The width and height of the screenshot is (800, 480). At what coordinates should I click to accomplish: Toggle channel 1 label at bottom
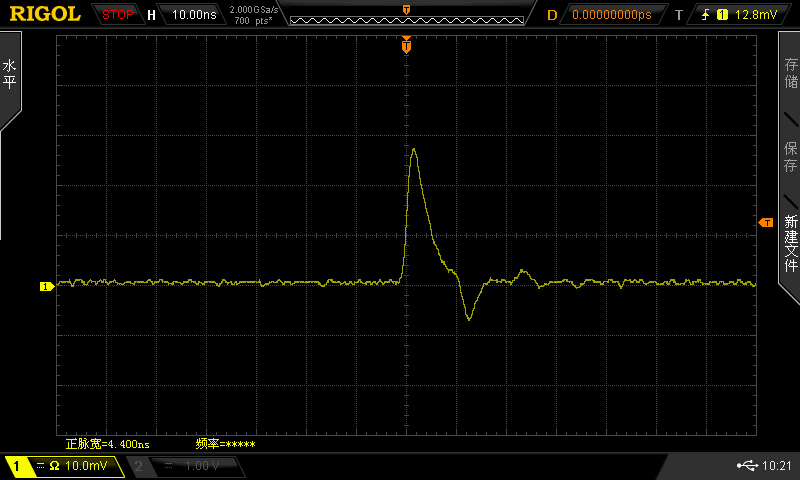click(16, 466)
